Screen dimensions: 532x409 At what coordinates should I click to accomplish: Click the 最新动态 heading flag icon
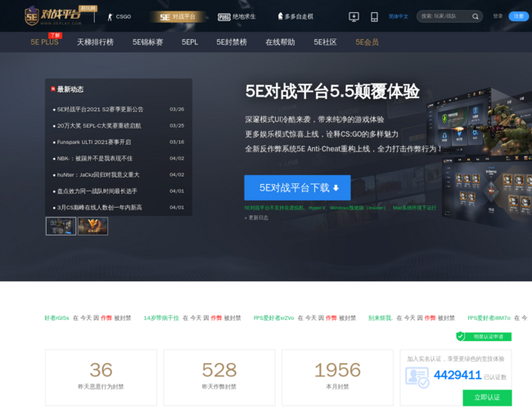(x=53, y=89)
